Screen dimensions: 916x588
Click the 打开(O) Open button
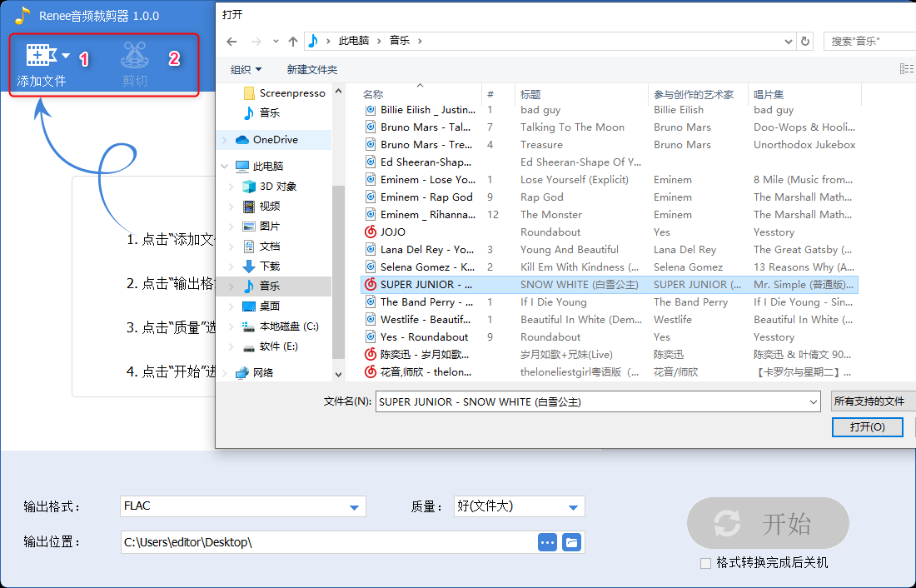[867, 427]
